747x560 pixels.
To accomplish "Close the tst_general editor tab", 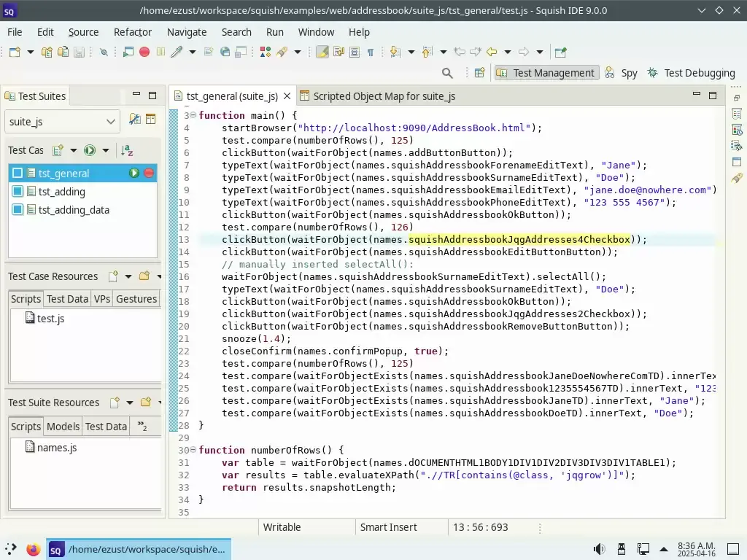I will [287, 96].
